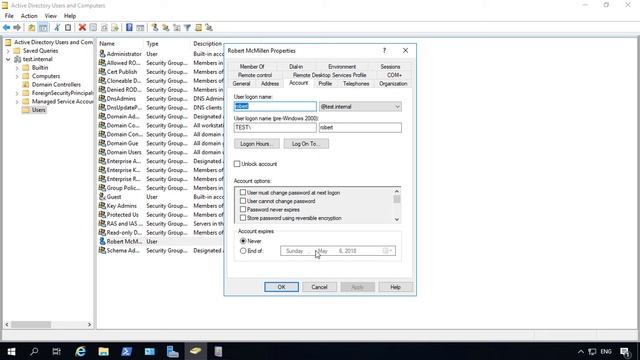Open the account expiry date picker dropdown

pyautogui.click(x=388, y=251)
